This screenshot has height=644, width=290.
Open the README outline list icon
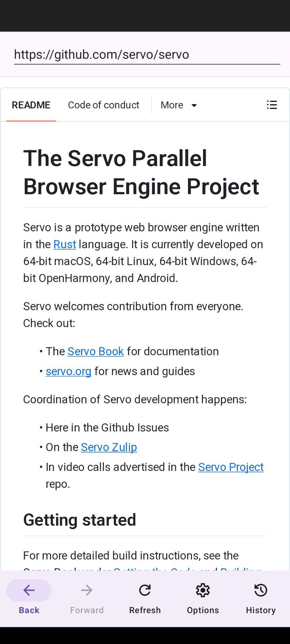(272, 105)
